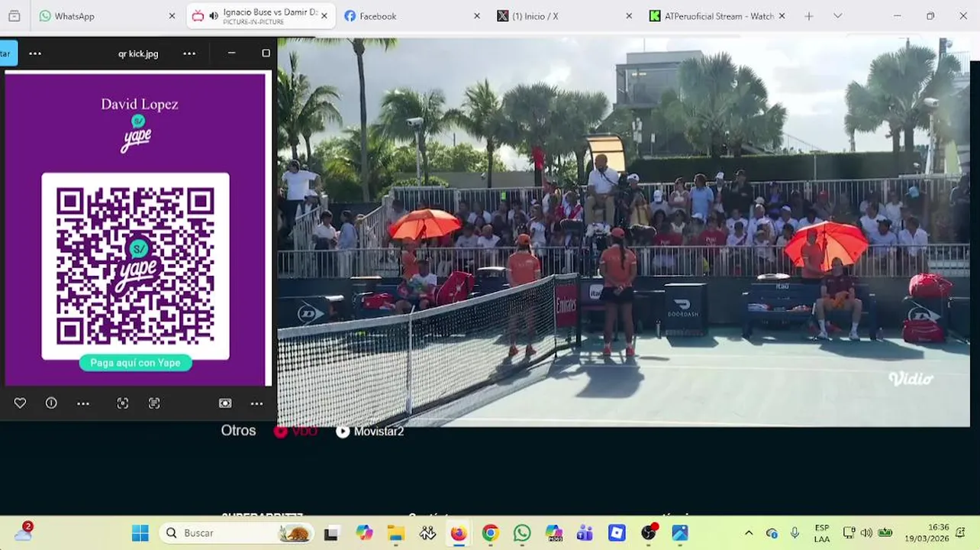Viewport: 980px width, 550px height.
Task: Mark qr kick.jpg as favorite with heart icon
Action: pyautogui.click(x=20, y=403)
